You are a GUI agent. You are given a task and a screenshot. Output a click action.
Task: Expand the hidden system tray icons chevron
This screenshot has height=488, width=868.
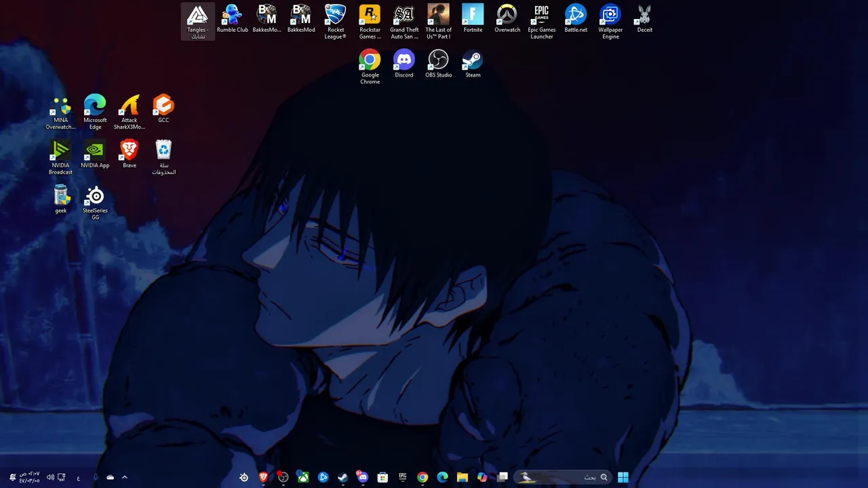point(125,477)
